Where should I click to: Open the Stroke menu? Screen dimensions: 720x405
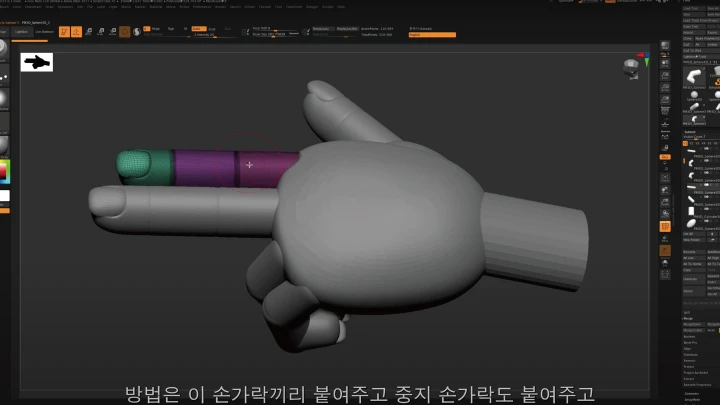(x=250, y=7)
